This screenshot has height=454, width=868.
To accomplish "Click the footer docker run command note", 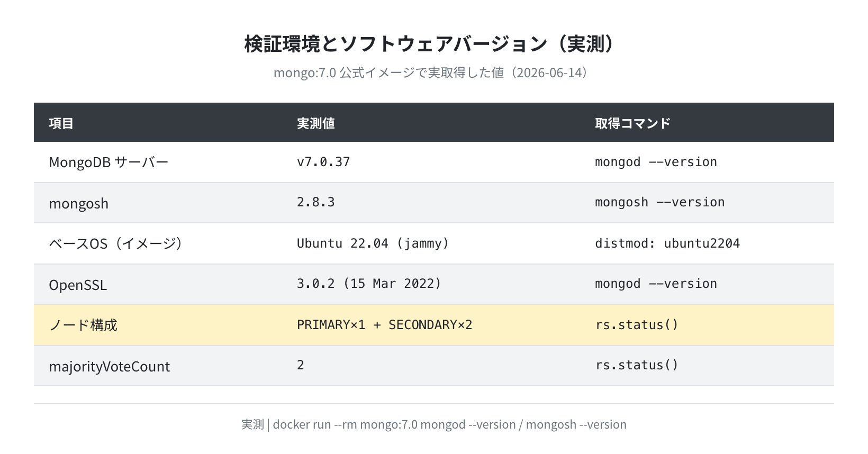I will [x=433, y=424].
